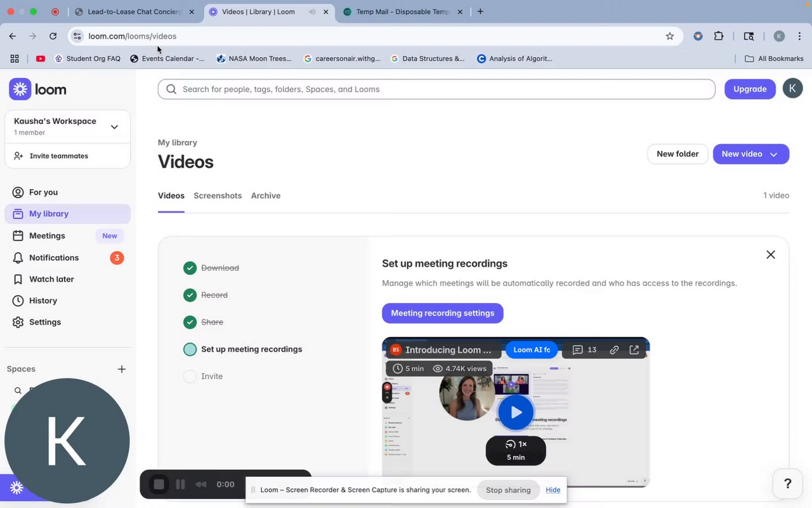Open the Watch later list
Screen dimensions: 812x508
(x=67, y=279)
